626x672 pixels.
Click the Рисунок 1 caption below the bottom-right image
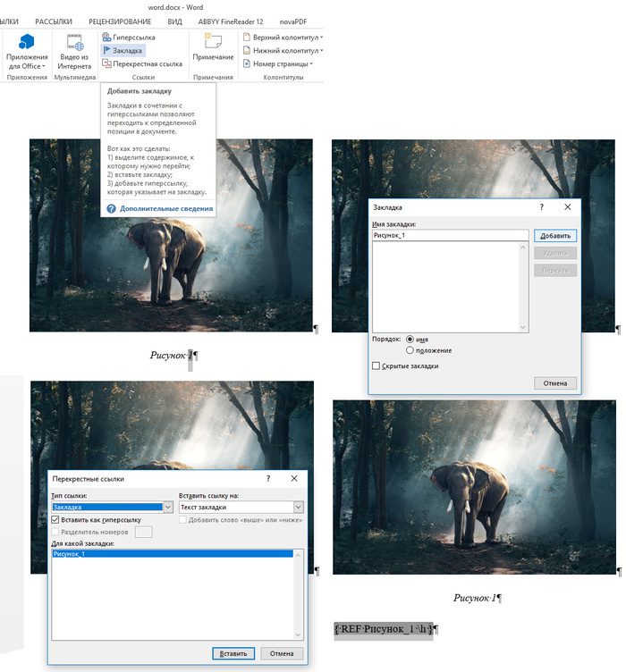(475, 598)
